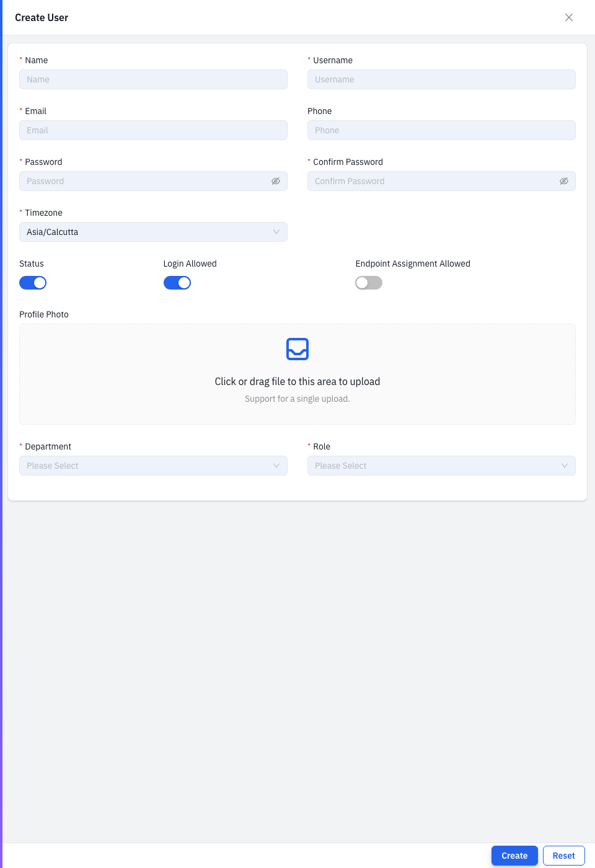595x868 pixels.
Task: Click the 'Profile Photo' label
Action: [x=44, y=314]
